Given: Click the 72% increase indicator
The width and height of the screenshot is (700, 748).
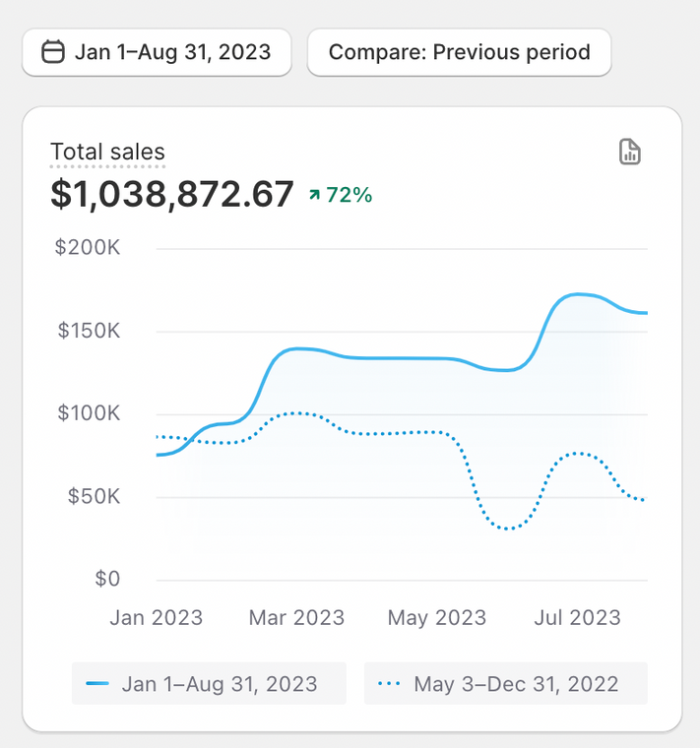Looking at the screenshot, I should (x=341, y=195).
